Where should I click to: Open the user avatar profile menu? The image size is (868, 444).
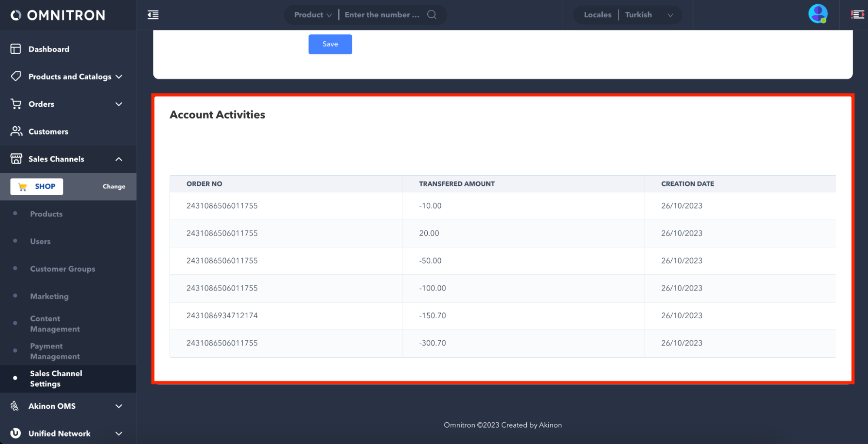coord(817,14)
